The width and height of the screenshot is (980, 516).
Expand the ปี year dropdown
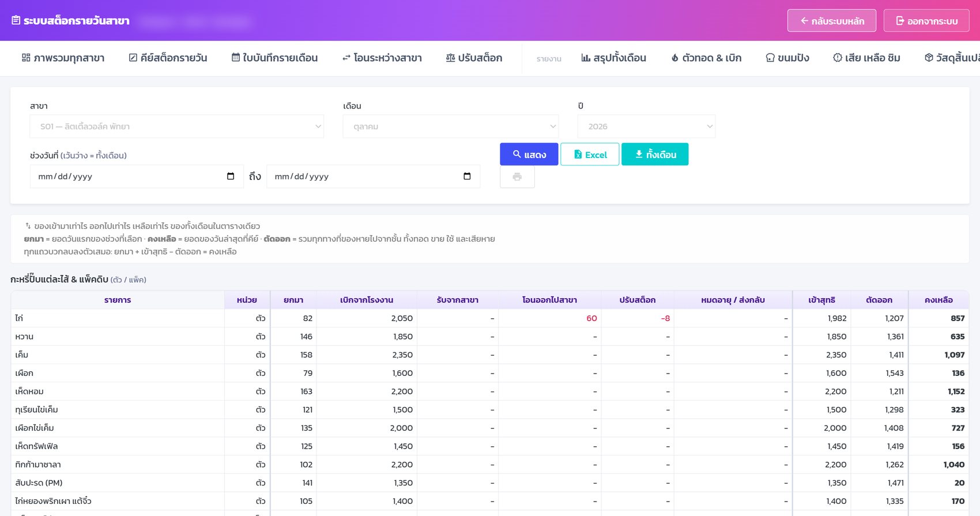click(x=646, y=126)
